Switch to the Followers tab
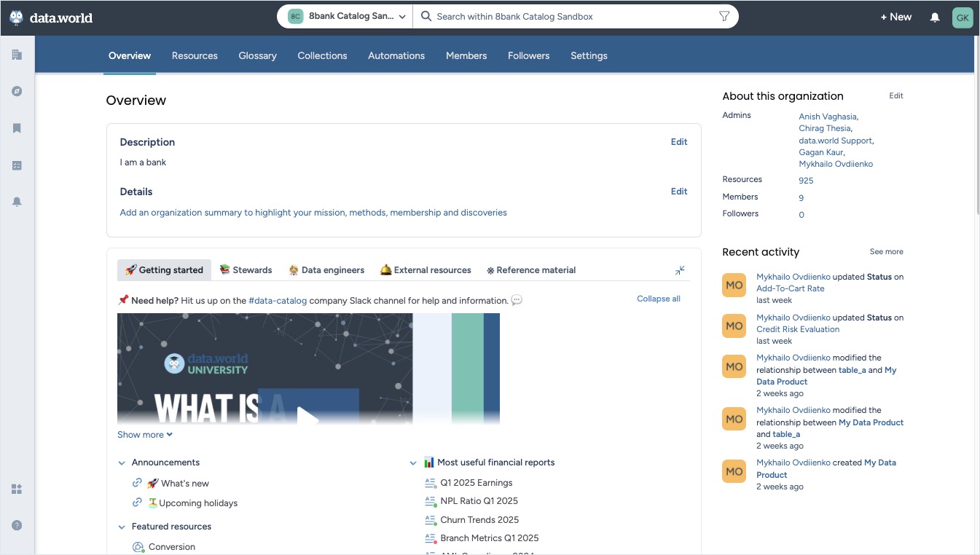The height and width of the screenshot is (555, 980). point(529,55)
